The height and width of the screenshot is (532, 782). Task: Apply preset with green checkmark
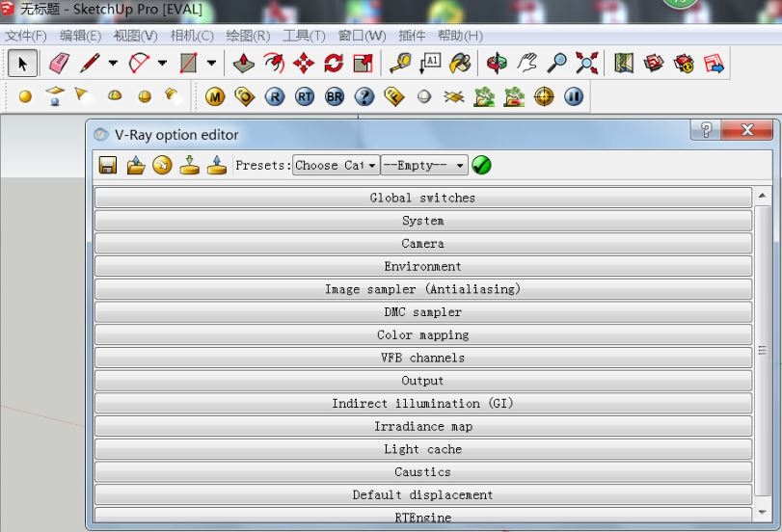pyautogui.click(x=481, y=165)
